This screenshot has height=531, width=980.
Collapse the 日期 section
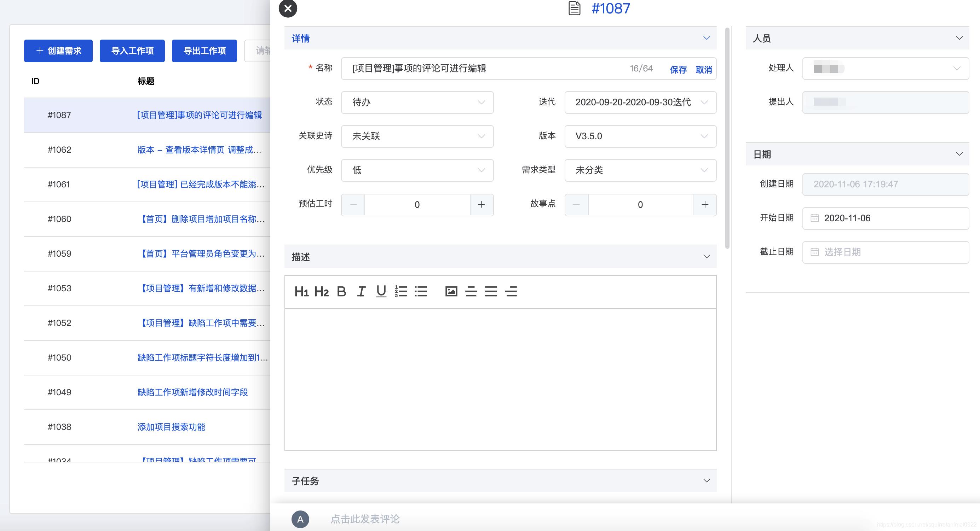coord(959,154)
